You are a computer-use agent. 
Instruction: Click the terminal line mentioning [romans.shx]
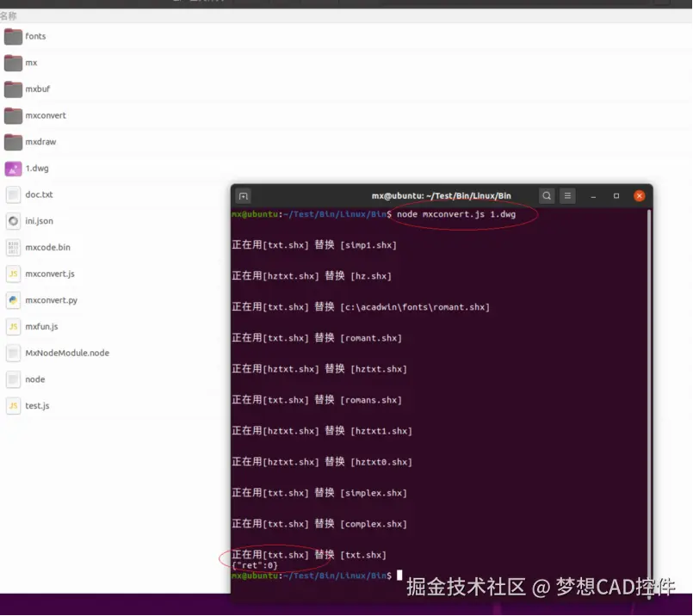[x=317, y=400]
